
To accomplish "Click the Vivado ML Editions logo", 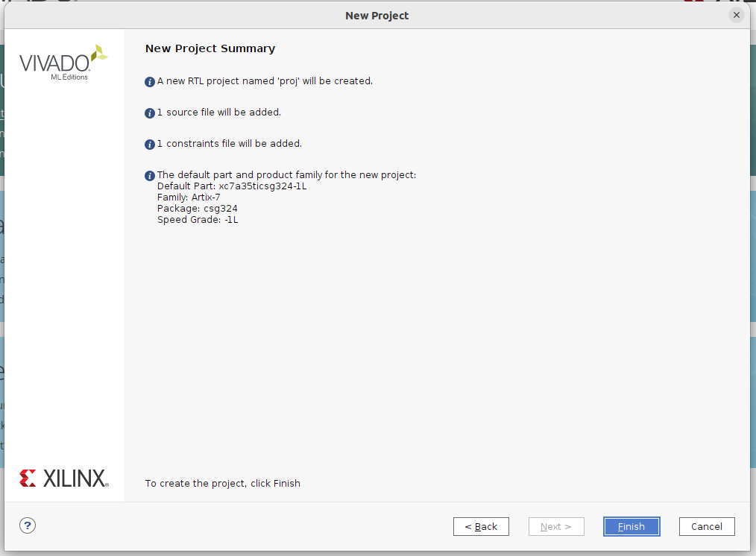I will tap(63, 63).
